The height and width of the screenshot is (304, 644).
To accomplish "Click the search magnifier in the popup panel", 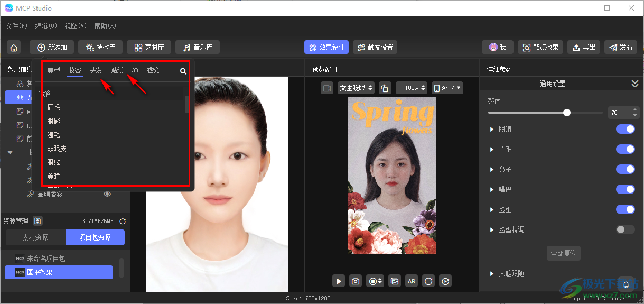I will tap(183, 71).
